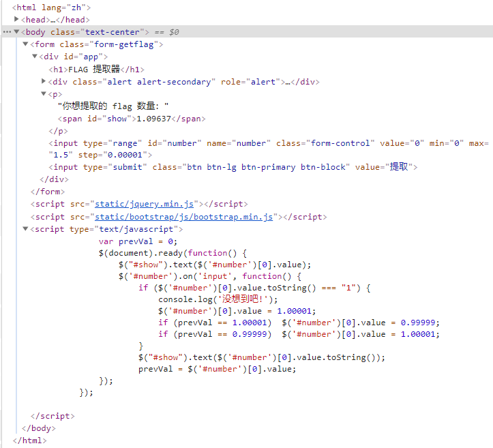Click the prevVal == 0.99999 line
The image size is (493, 448).
299,334
